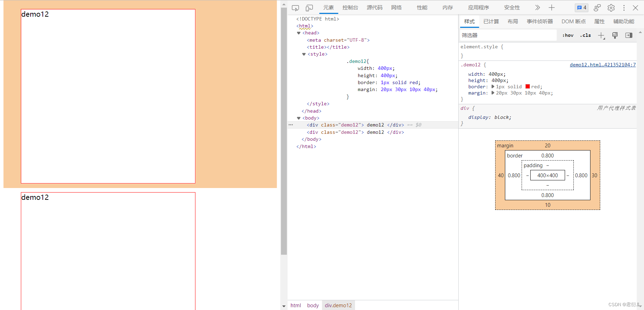Switch to the 应用程序 (Application) tab

pos(478,8)
